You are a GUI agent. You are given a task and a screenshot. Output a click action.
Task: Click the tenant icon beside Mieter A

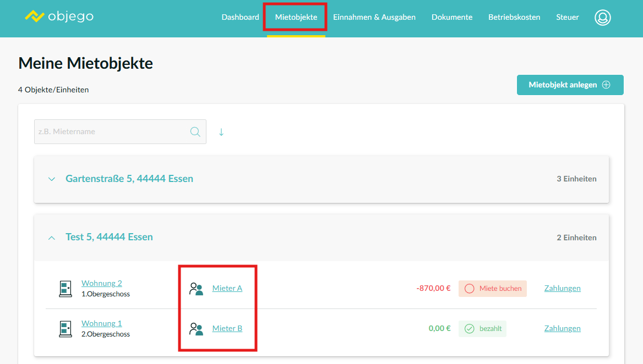coord(196,289)
